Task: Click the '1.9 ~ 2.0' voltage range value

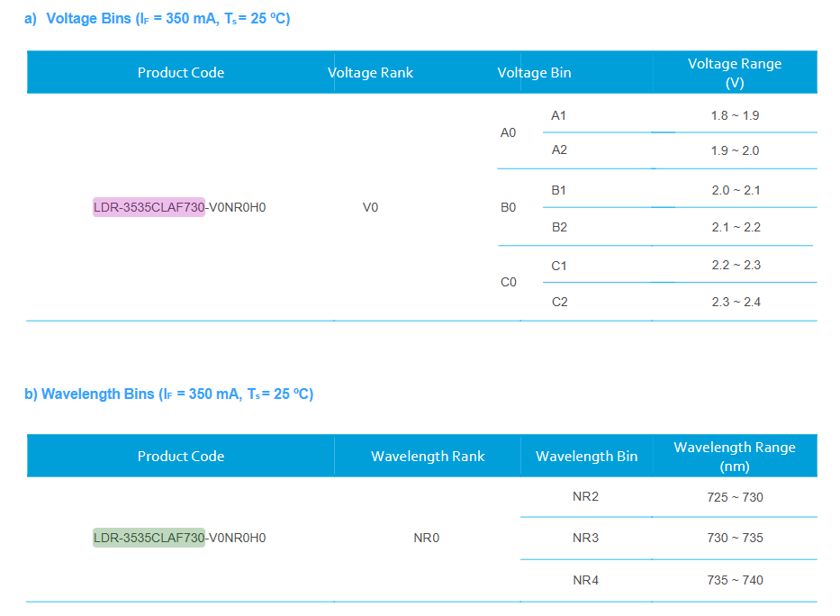Action: [735, 150]
